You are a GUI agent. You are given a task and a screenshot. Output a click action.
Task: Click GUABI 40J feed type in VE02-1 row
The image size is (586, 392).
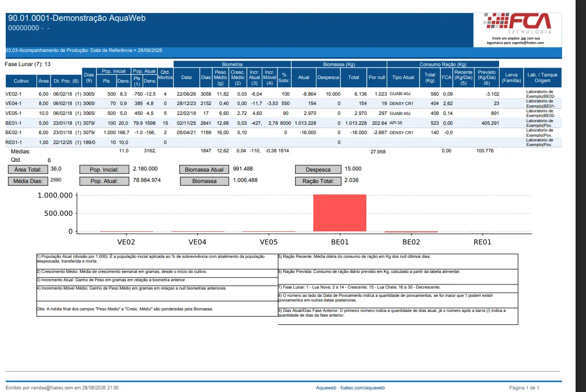[400, 94]
